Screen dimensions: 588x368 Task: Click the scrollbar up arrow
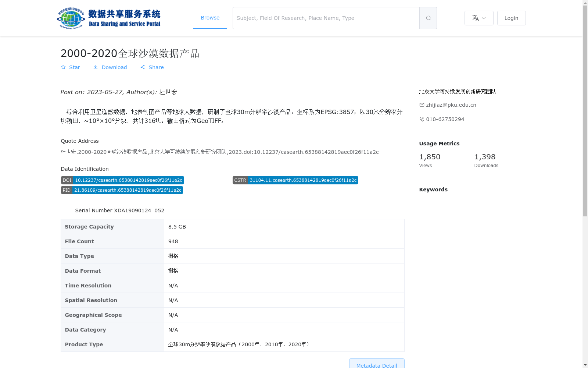pos(585,3)
